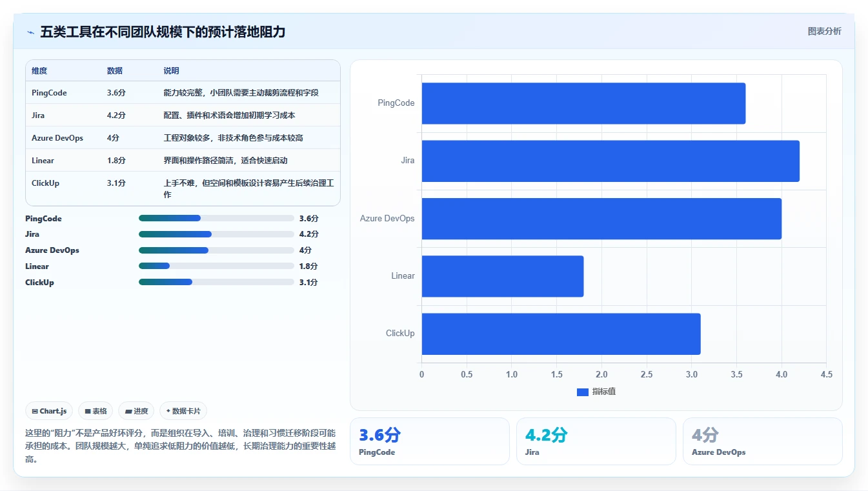Click the 0.5 value on the chart axis
Viewport: 868px width, 491px height.
[467, 375]
